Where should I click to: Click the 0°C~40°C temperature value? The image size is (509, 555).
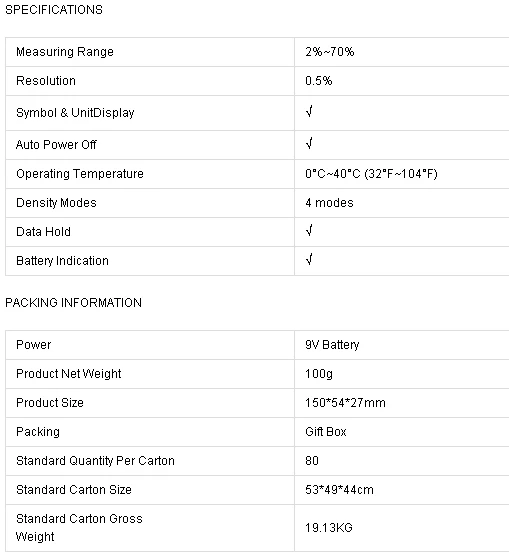371,174
